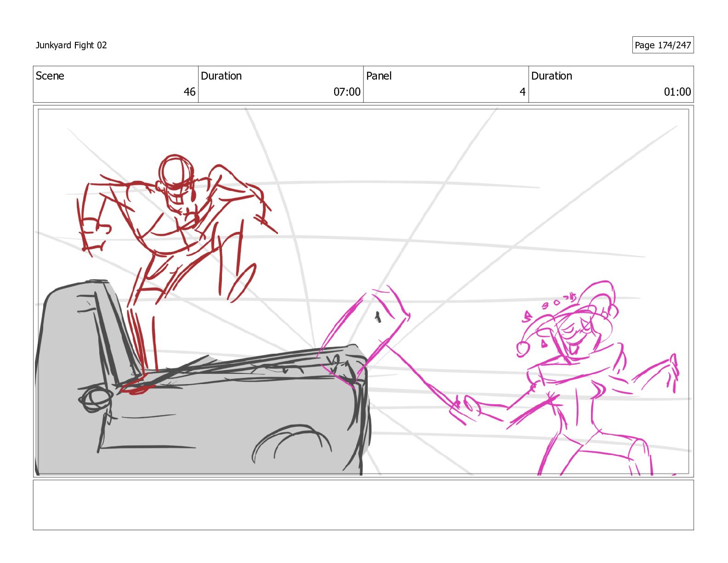This screenshot has height=563, width=728.
Task: Click the empty notes box below the panel
Action: (363, 505)
